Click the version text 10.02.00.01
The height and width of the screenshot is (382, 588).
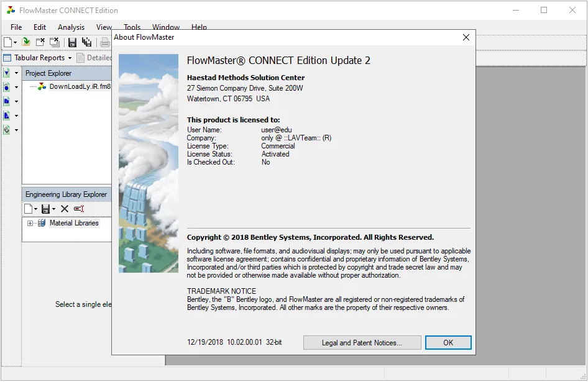(244, 342)
